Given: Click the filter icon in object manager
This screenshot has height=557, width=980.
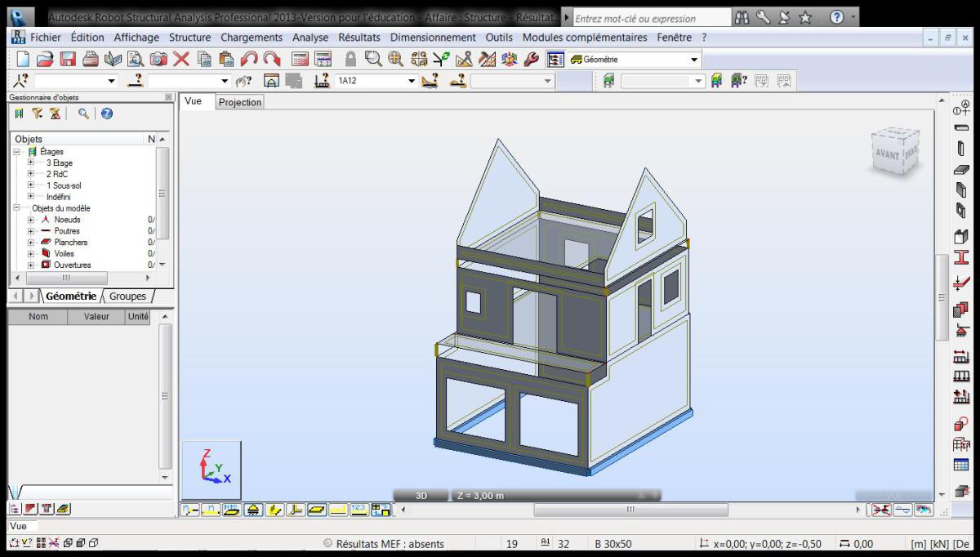Looking at the screenshot, I should coord(38,114).
